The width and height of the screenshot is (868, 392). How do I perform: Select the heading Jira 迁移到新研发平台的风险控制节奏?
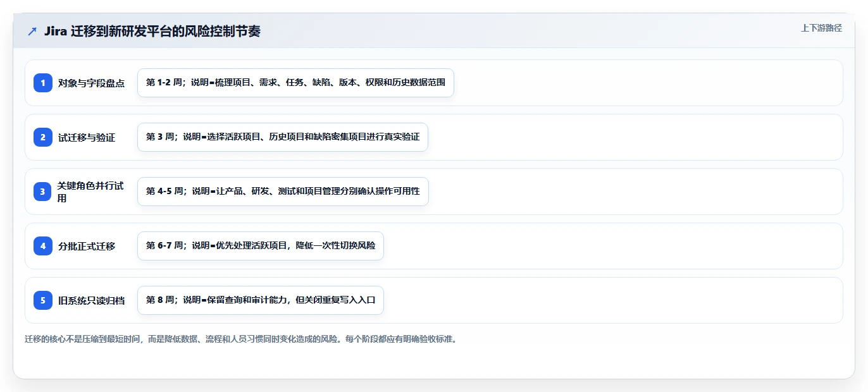[x=152, y=31]
